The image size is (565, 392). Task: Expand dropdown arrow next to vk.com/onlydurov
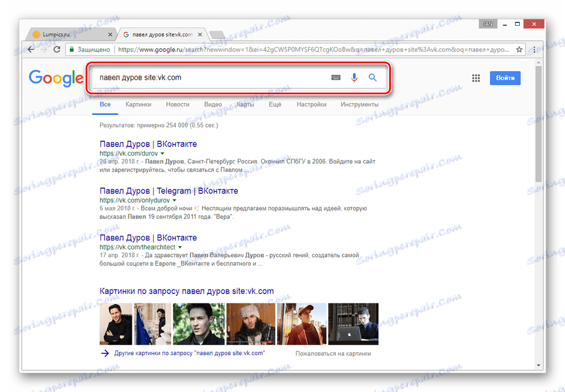(175, 200)
